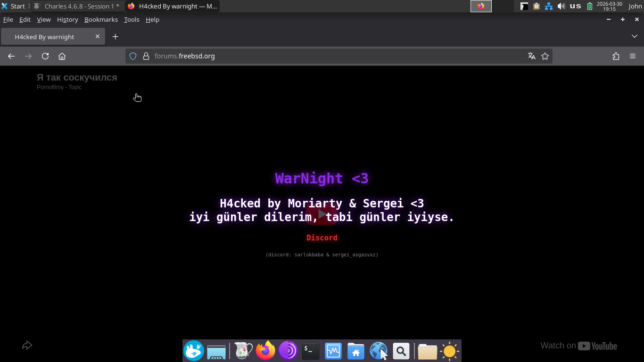Open the History menu

67,19
